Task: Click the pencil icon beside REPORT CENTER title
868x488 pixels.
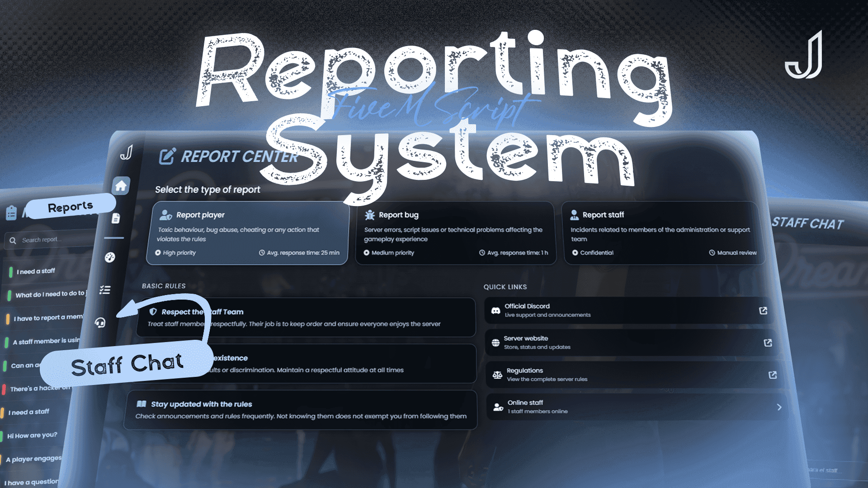Action: point(167,157)
